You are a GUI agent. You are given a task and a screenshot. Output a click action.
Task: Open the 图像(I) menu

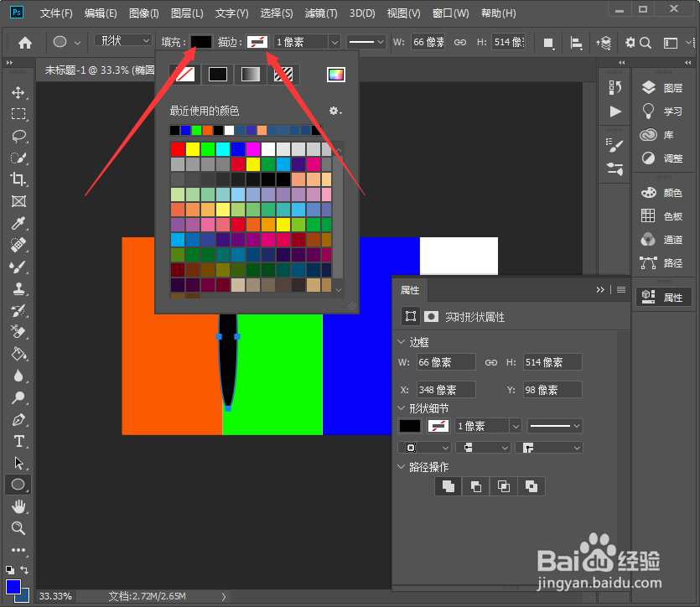pyautogui.click(x=143, y=13)
